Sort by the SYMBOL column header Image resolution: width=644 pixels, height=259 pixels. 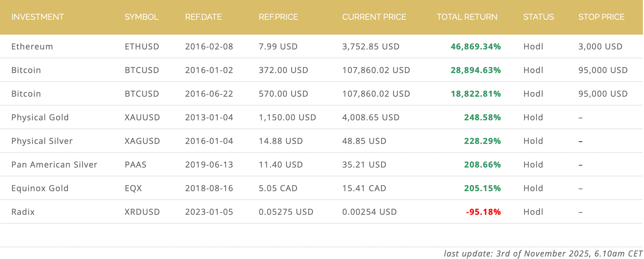point(141,17)
